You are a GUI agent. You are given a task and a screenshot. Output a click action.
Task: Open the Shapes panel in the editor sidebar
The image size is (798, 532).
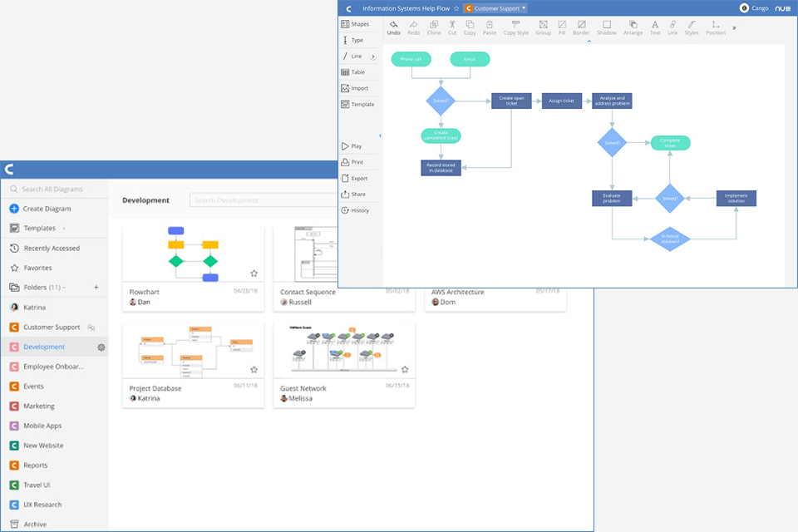point(355,24)
